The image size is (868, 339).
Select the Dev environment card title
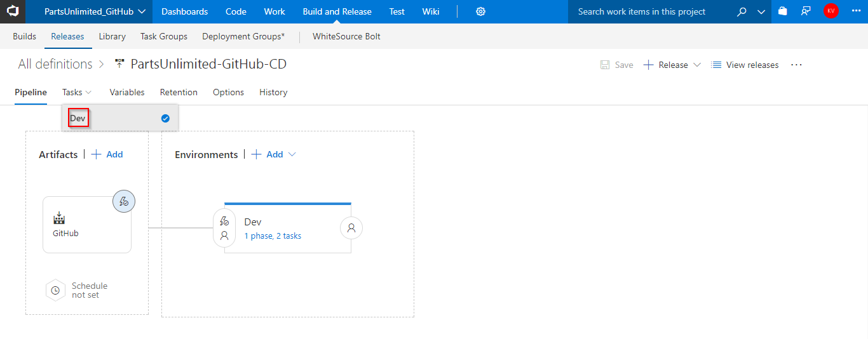(253, 222)
